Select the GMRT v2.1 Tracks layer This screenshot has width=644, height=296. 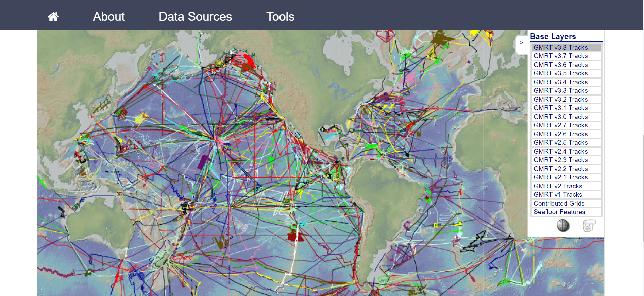[x=560, y=177]
